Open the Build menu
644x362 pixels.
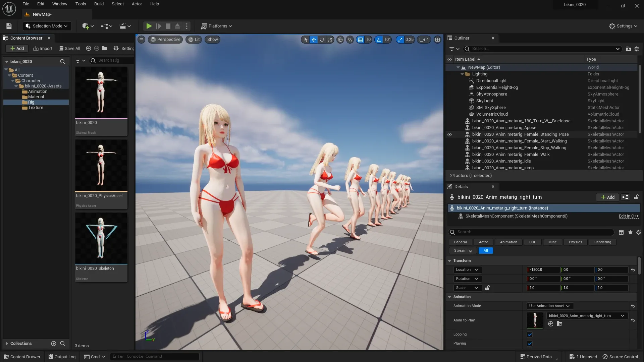point(99,4)
